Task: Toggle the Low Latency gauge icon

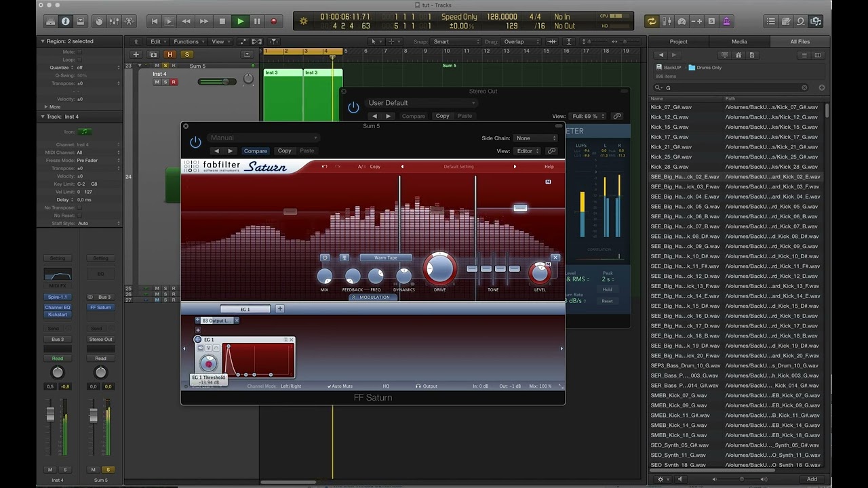Action: (682, 21)
